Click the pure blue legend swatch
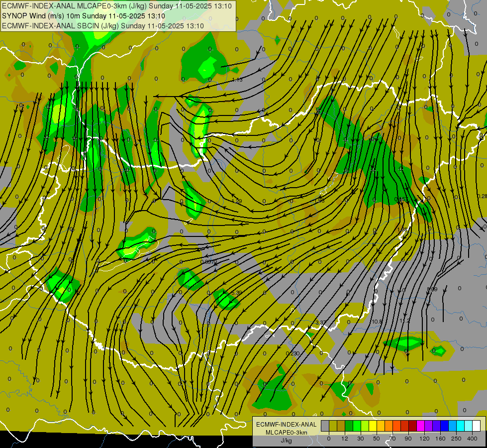Screen dimensions: 487x448 tap(444, 426)
